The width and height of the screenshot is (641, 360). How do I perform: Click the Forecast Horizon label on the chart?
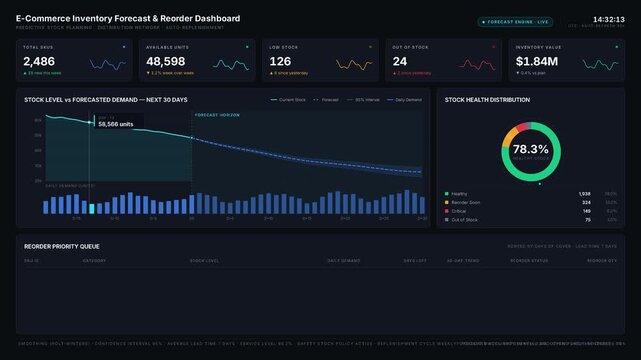coord(217,115)
